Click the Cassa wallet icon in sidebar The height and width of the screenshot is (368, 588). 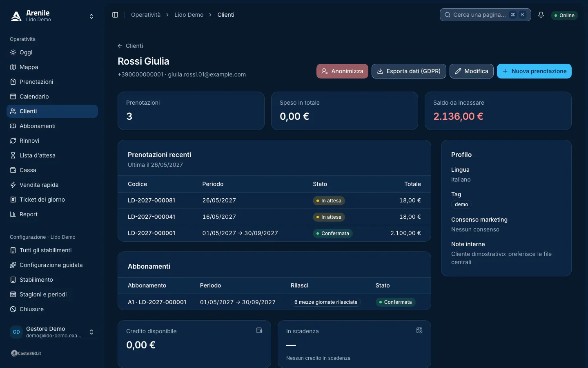[13, 170]
